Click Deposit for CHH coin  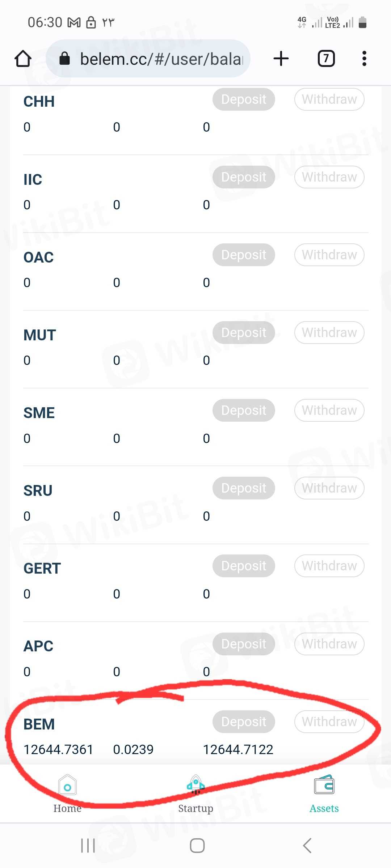pos(244,99)
